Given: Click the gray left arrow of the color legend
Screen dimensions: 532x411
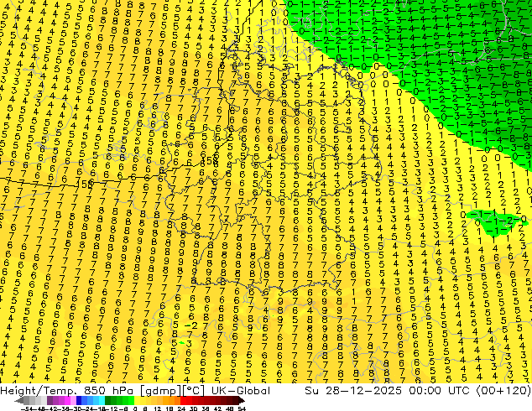Looking at the screenshot, I should pos(19,401).
